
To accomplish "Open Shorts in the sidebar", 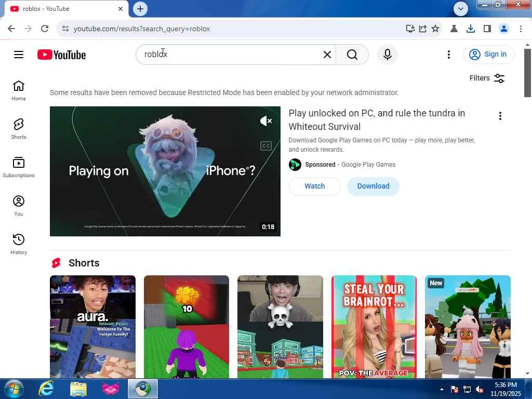I will 19,129.
